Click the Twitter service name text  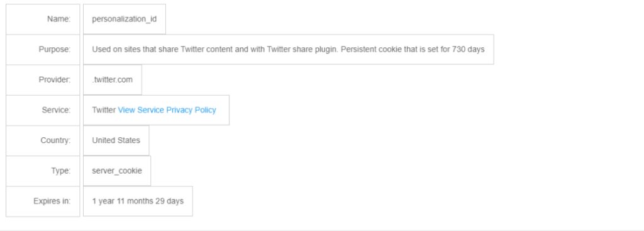coord(104,110)
